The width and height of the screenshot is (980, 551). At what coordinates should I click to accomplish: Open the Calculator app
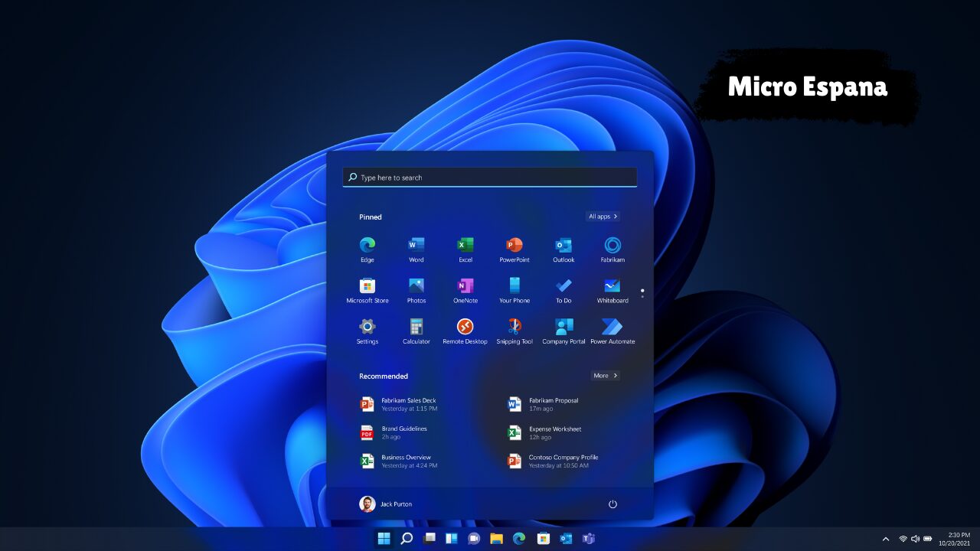point(416,327)
